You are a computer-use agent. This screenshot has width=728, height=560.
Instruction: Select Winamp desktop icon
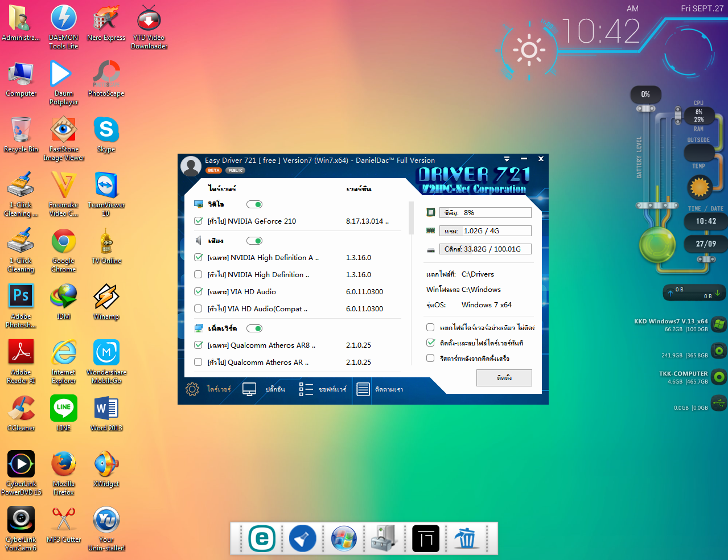(106, 302)
